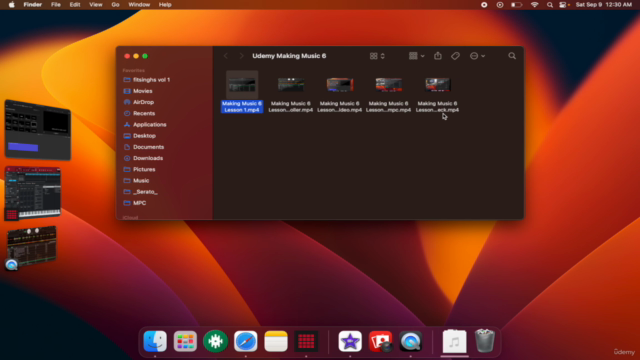Open iMovie star icon in Dock
Image resolution: width=640 pixels, height=360 pixels.
pyautogui.click(x=350, y=341)
